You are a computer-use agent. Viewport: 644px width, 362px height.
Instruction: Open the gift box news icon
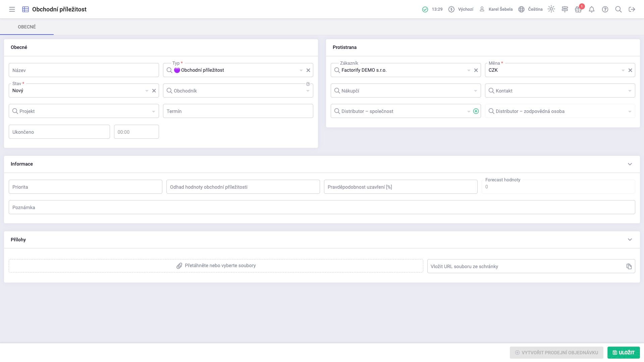578,9
